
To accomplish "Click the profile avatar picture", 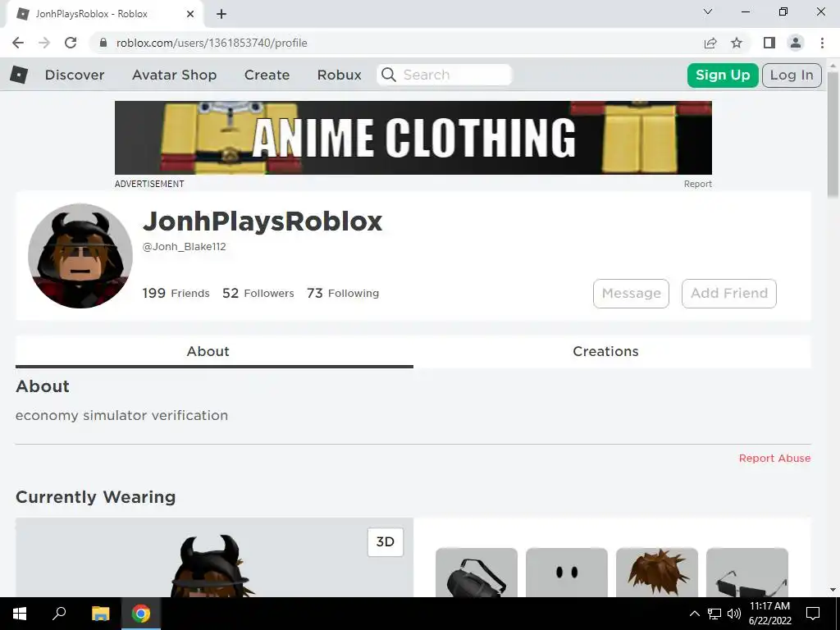I will click(80, 256).
